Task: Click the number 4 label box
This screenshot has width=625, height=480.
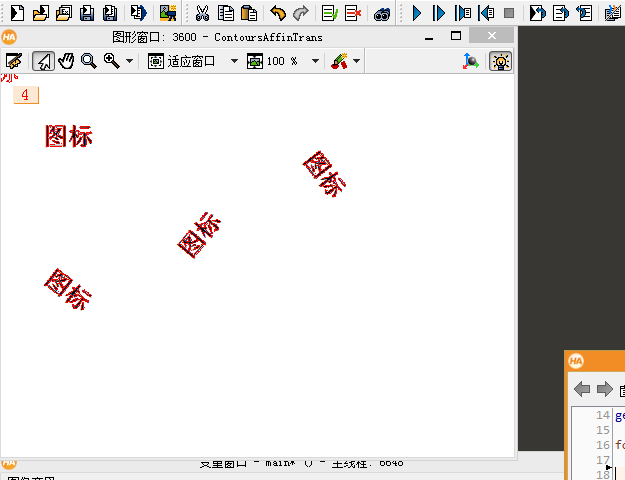Action: [x=26, y=95]
